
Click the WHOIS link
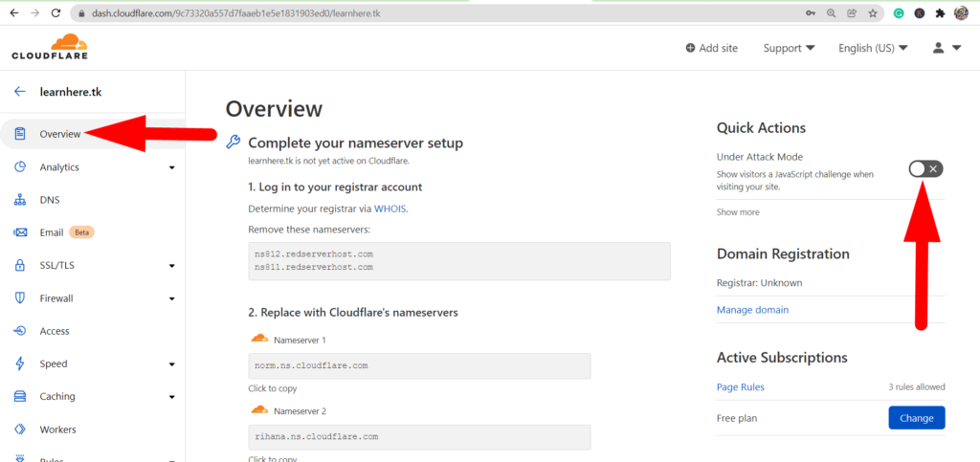tap(390, 209)
